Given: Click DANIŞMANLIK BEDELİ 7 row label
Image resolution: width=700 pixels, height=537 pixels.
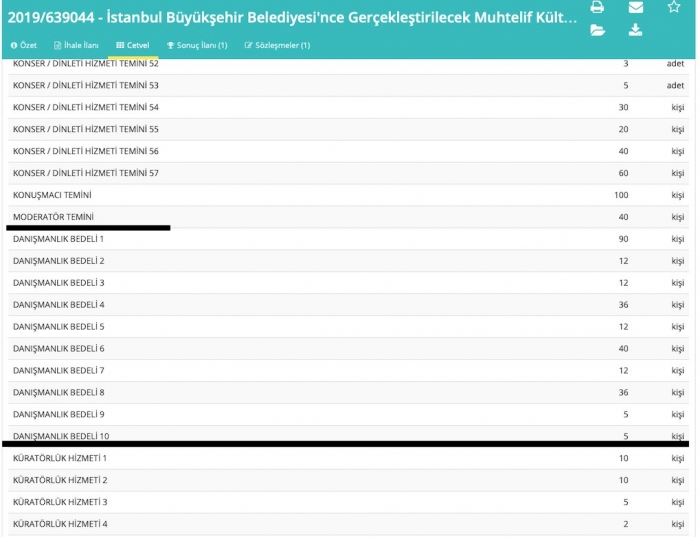Looking at the screenshot, I should (x=58, y=370).
